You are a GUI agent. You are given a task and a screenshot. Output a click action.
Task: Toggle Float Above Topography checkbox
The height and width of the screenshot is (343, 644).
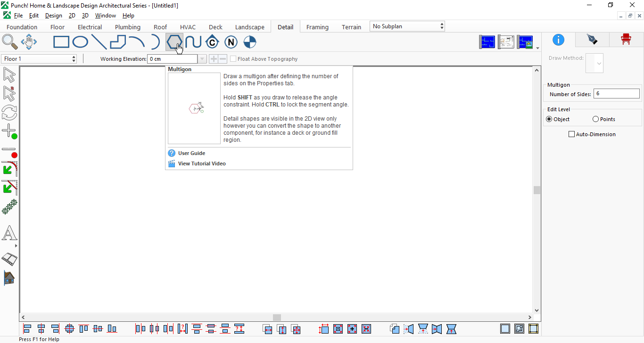pyautogui.click(x=233, y=59)
